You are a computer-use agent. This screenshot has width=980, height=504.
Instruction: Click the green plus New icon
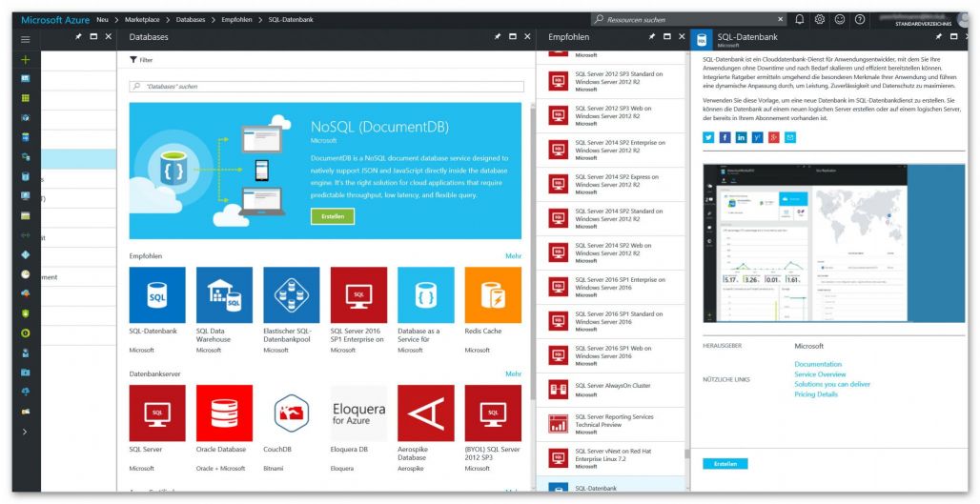[26, 59]
